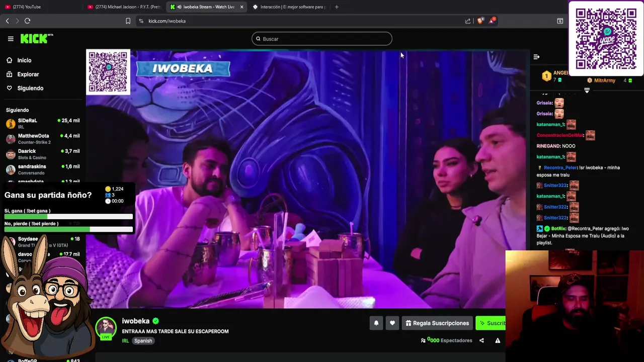Open the Kick hamburger menu

point(11,39)
